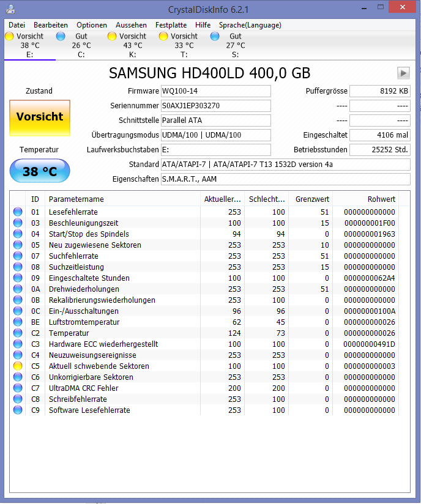Click the Parametername column header
Screen dimensions: 421x504
pos(122,199)
